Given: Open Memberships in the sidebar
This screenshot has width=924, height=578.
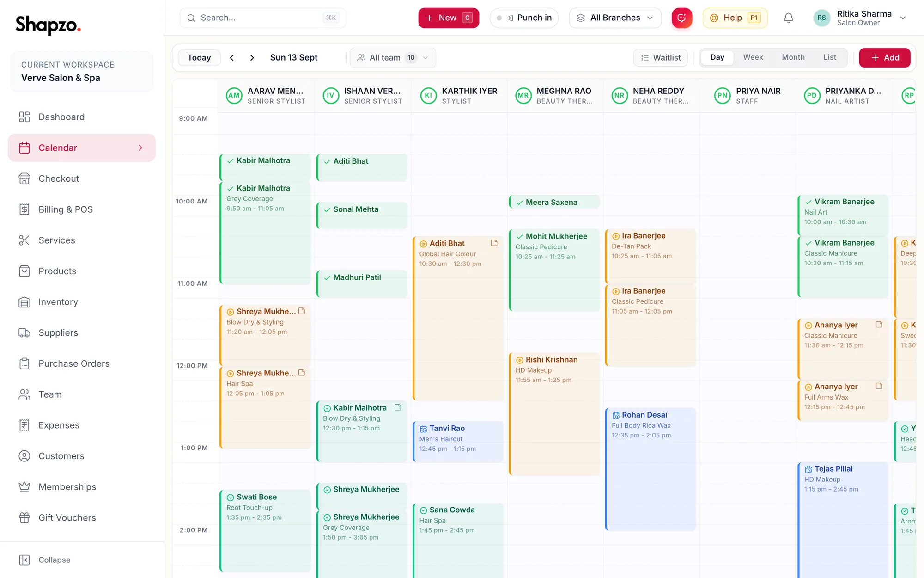Looking at the screenshot, I should tap(82, 487).
